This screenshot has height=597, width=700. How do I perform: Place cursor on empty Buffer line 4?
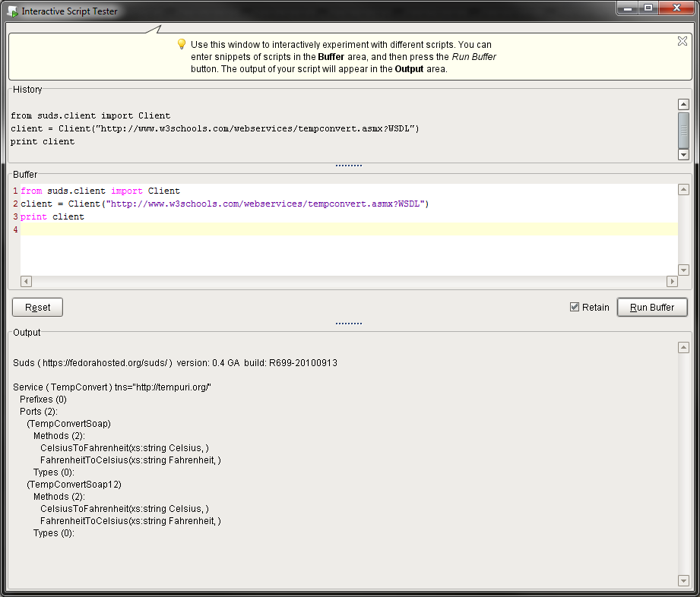coord(349,229)
